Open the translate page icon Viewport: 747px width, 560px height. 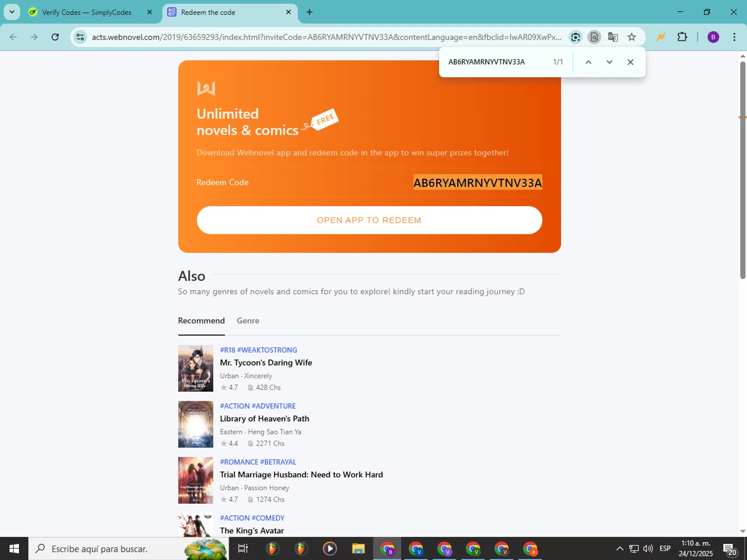coord(613,37)
